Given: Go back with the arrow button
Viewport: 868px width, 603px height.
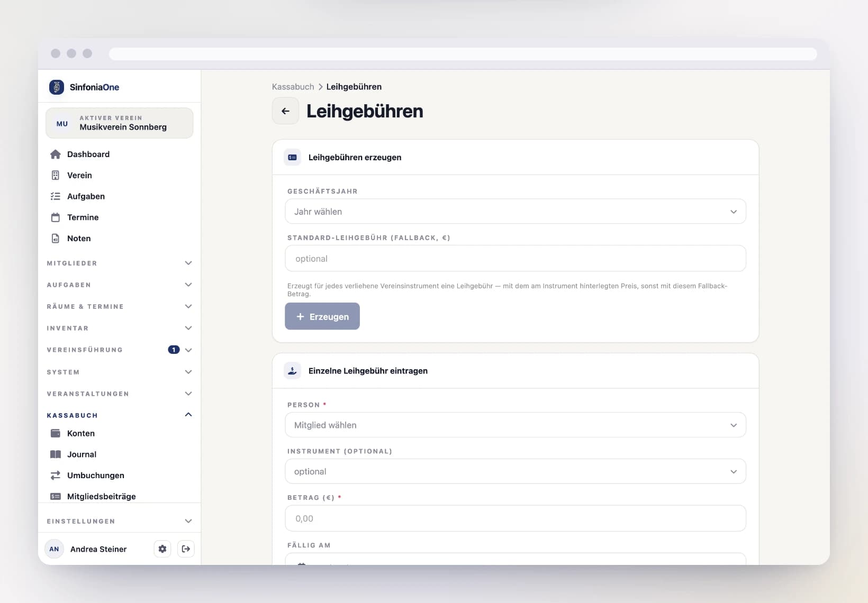Looking at the screenshot, I should (x=285, y=111).
